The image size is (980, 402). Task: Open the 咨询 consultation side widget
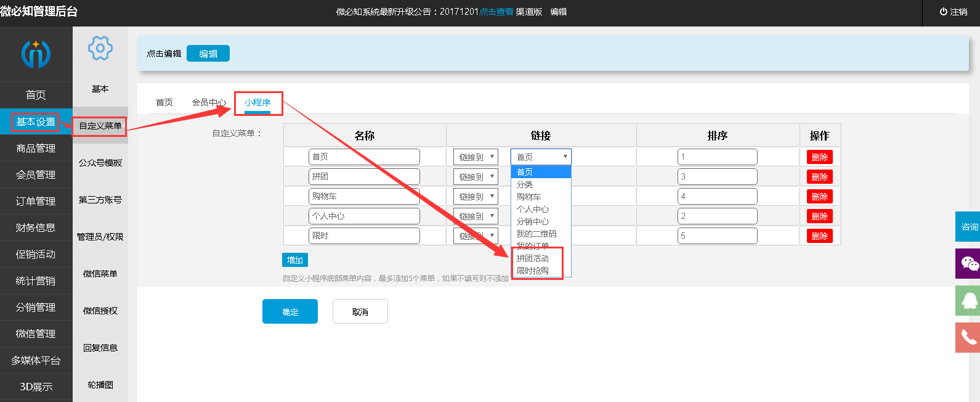(x=968, y=227)
